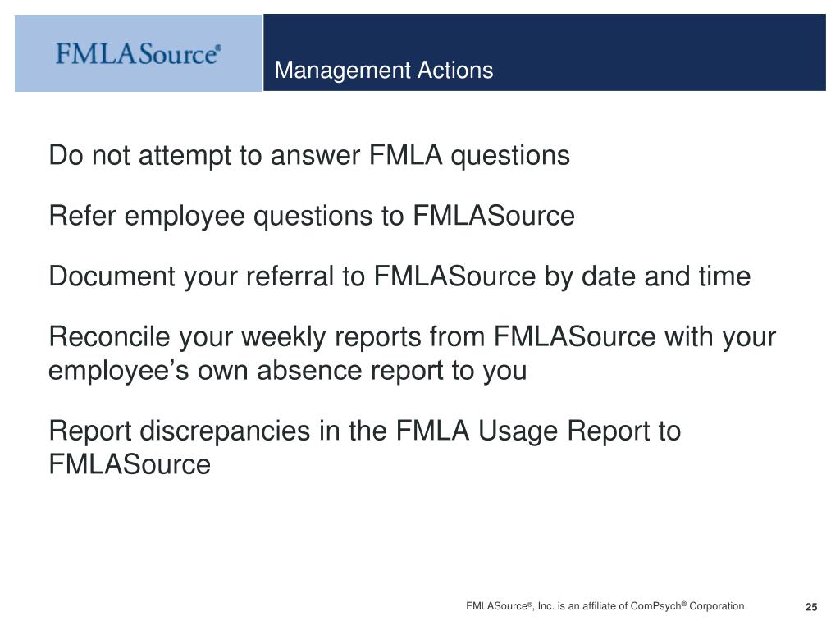The height and width of the screenshot is (630, 840).
Task: Click the footer affiliate notice text
Action: click(606, 606)
